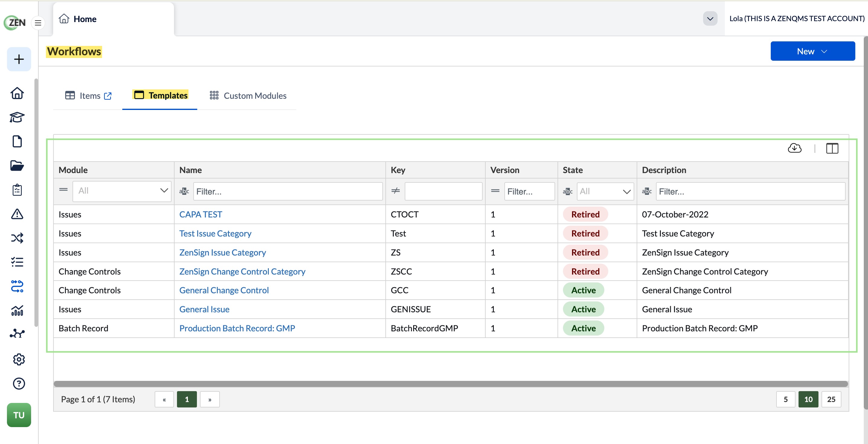
Task: Set page size to 25 items
Action: (x=831, y=399)
